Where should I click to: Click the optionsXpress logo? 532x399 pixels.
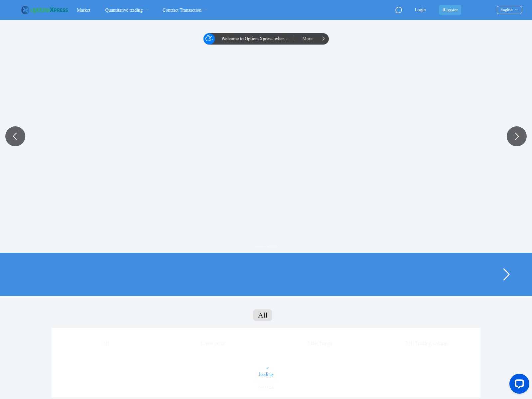[44, 10]
